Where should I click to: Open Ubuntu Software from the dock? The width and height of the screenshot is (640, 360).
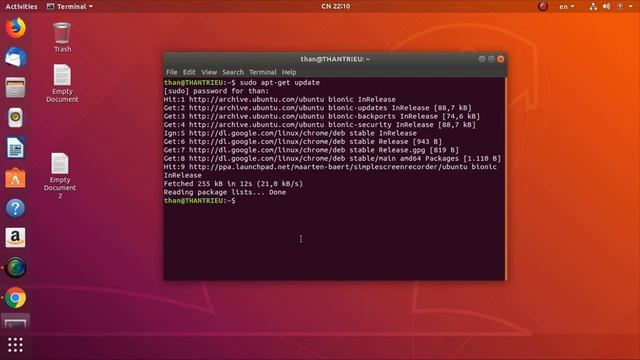point(16,178)
